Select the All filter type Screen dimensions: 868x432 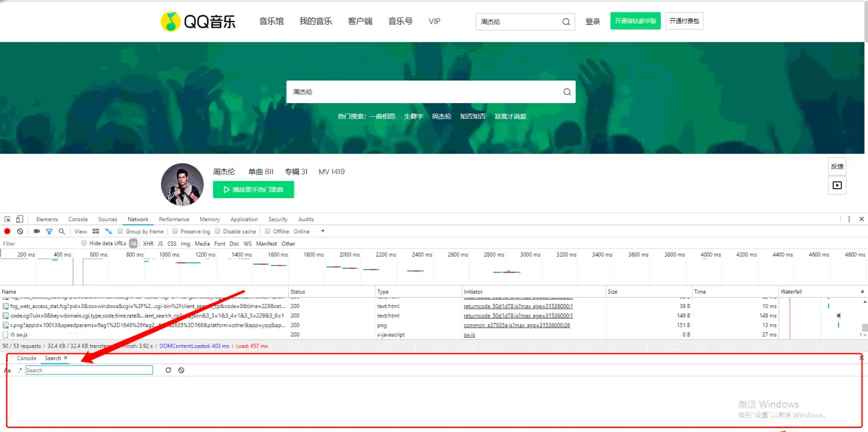click(134, 244)
